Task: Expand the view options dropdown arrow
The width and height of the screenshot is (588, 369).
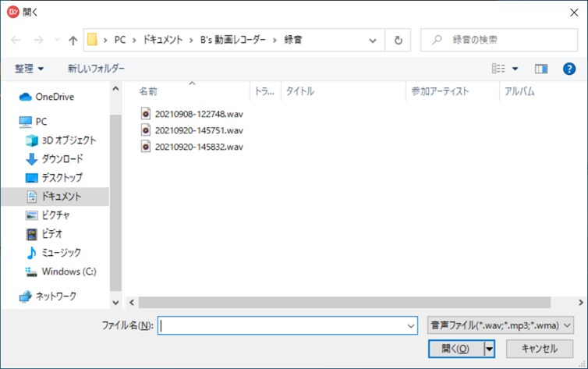Action: 515,69
